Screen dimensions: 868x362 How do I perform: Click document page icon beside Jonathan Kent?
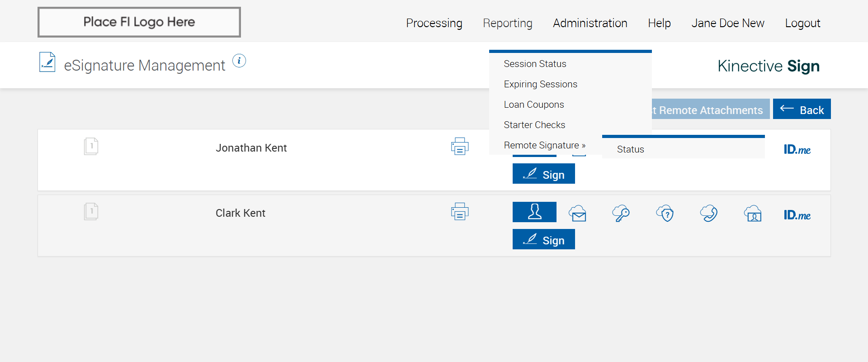pos(91,147)
